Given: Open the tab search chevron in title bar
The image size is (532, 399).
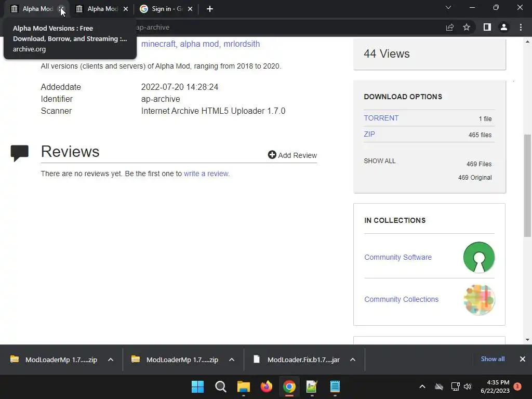Looking at the screenshot, I should tap(448, 7).
